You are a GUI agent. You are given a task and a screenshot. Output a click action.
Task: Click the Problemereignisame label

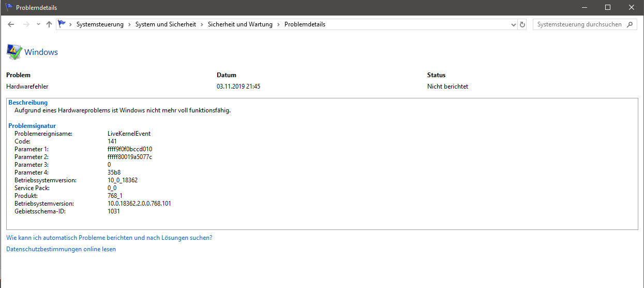[x=43, y=134]
